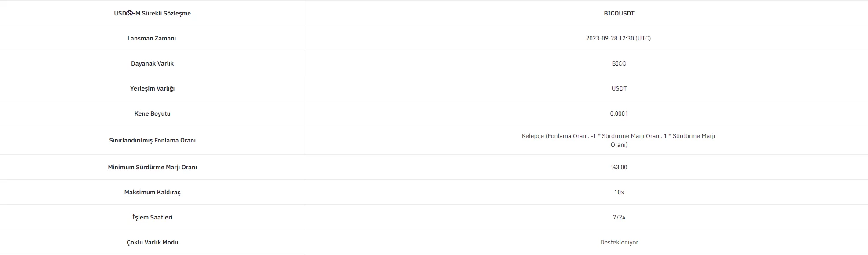Viewport: 868px width, 255px height.
Task: Click the Kene Boyutu label
Action: [x=152, y=113]
